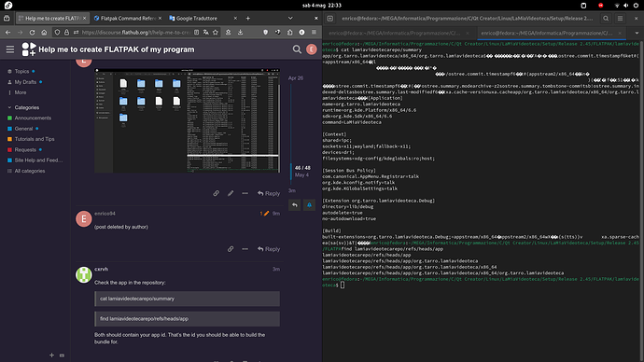Image resolution: width=644 pixels, height=362 pixels.
Task: Open the new-tab plus in browser
Action: coord(247,19)
